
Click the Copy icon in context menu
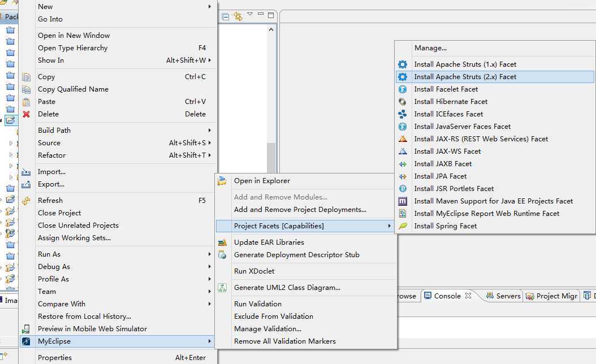coord(26,77)
